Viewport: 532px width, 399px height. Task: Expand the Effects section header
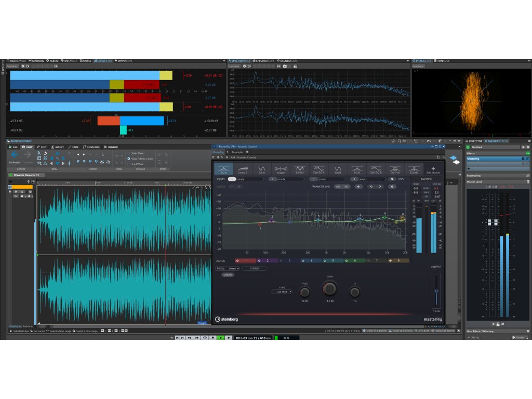(498, 153)
